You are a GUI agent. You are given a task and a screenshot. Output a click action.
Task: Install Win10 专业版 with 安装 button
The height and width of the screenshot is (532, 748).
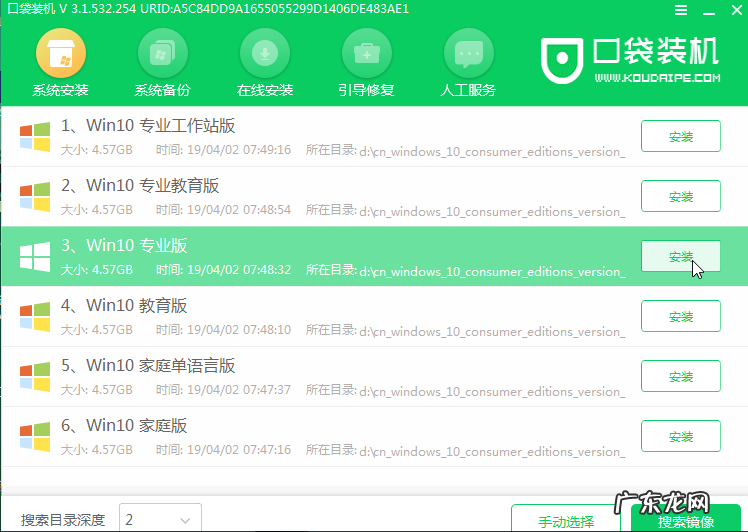[681, 256]
